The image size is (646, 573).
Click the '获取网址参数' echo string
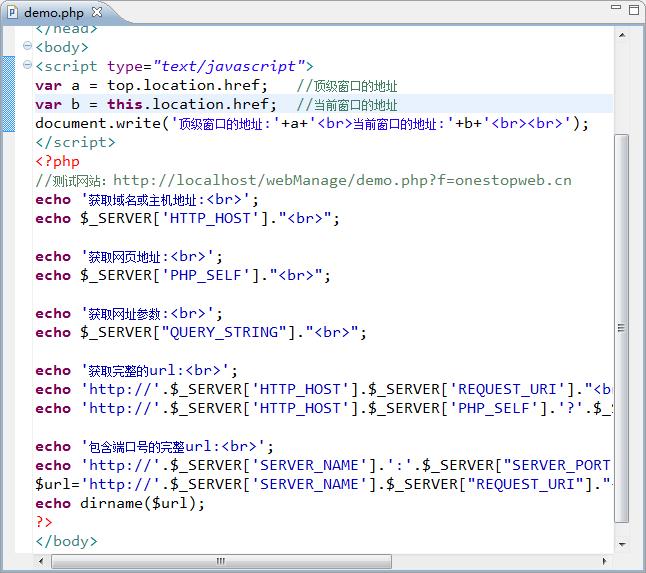click(x=147, y=313)
